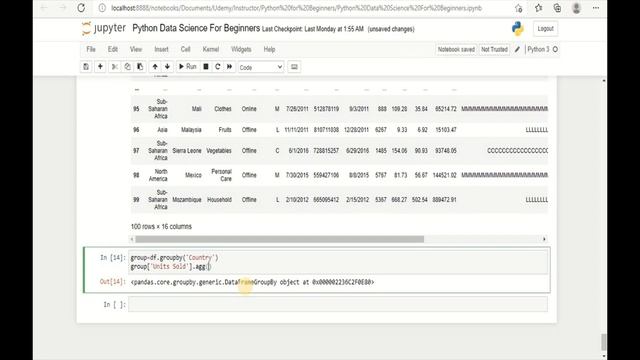The height and width of the screenshot is (360, 640).
Task: Open the Widgets menu
Action: click(241, 49)
